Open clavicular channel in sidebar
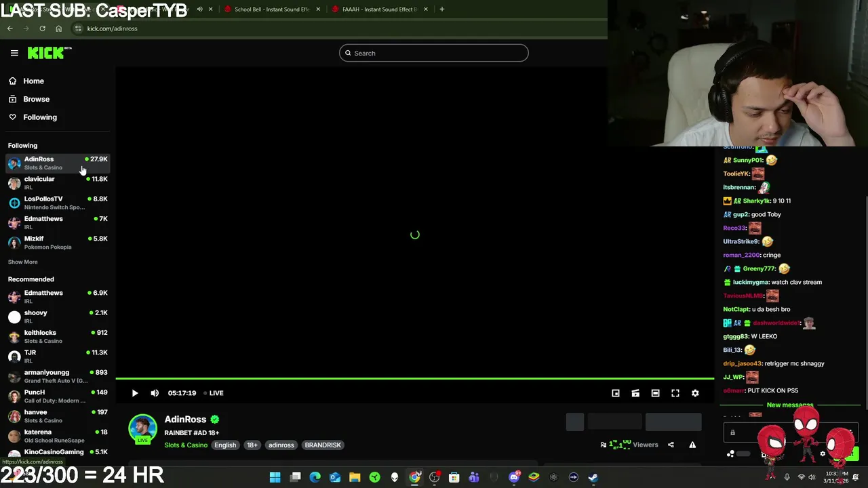Image resolution: width=868 pixels, height=488 pixels. pyautogui.click(x=58, y=183)
